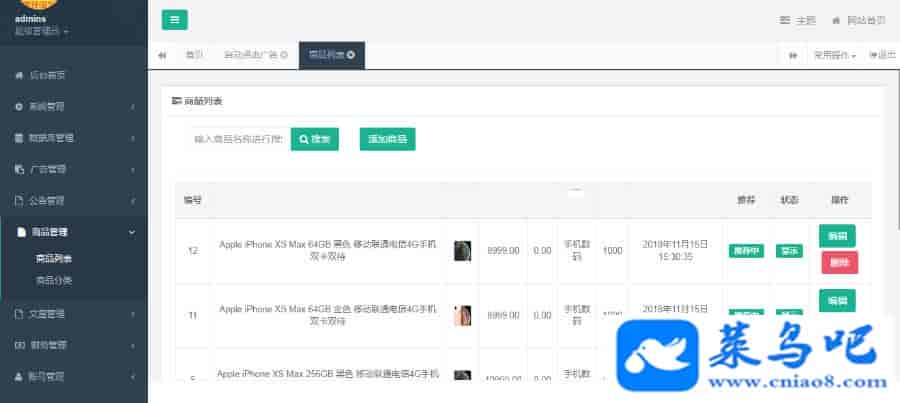Expand the 文章管理 sidebar menu chevron
This screenshot has height=403, width=900.
click(133, 315)
